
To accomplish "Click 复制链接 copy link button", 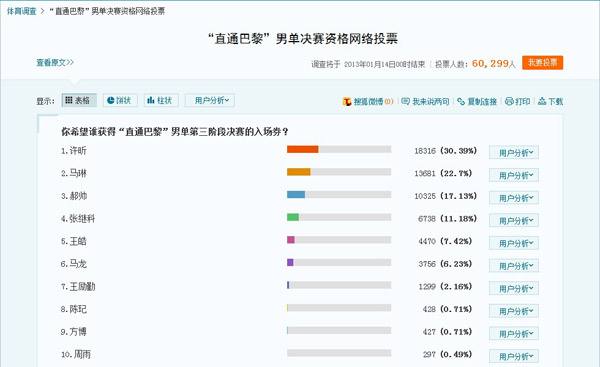I will click(x=477, y=101).
